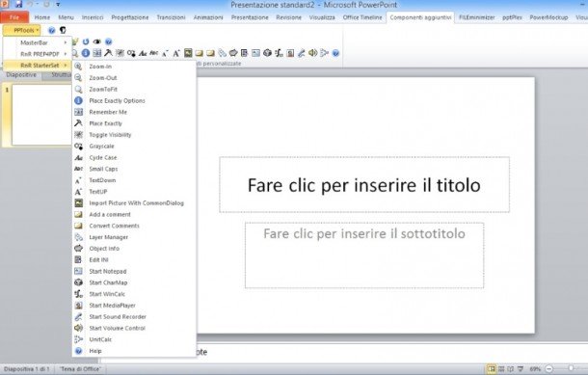
Task: Click the zoom out minus button
Action: tap(549, 369)
